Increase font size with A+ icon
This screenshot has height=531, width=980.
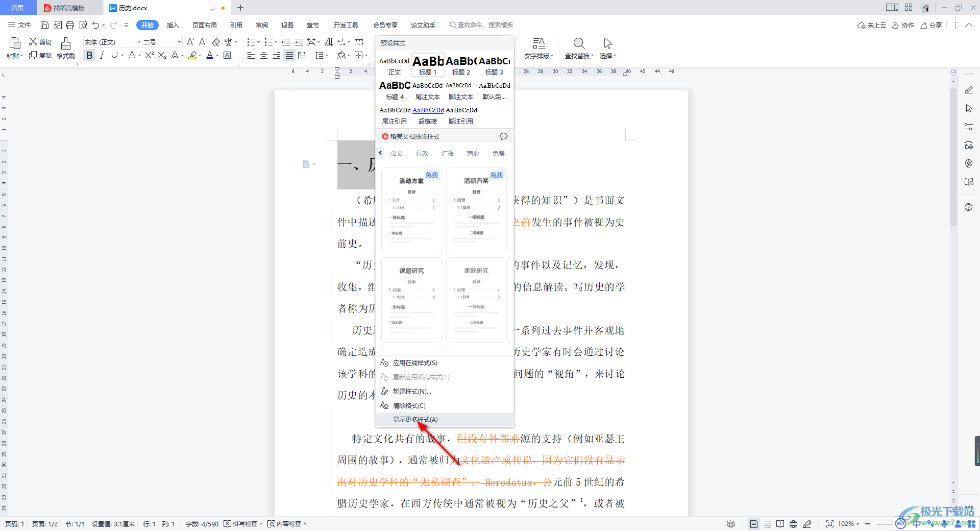(x=190, y=42)
